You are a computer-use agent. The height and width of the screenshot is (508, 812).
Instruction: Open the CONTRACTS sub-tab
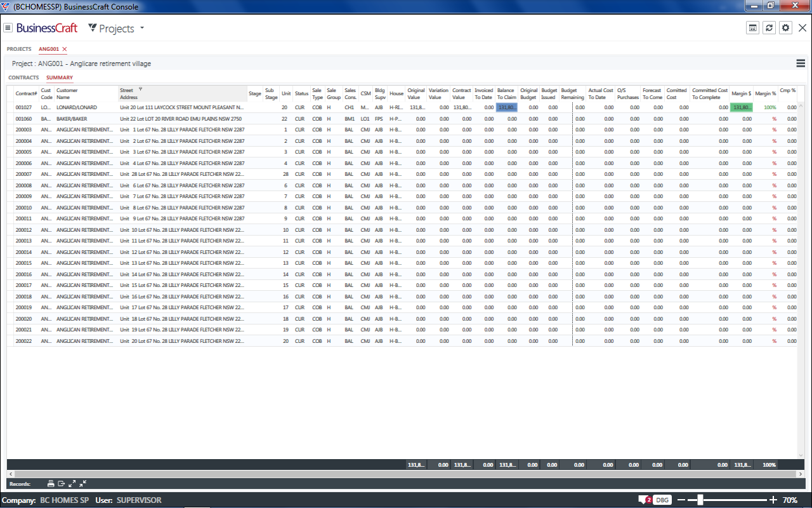coord(23,77)
